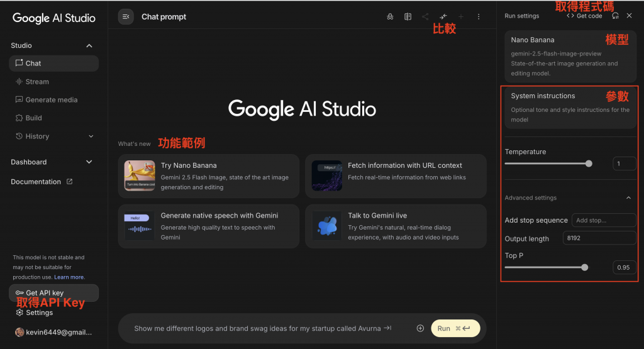
Task: Open the System instructions card
Action: [x=570, y=108]
